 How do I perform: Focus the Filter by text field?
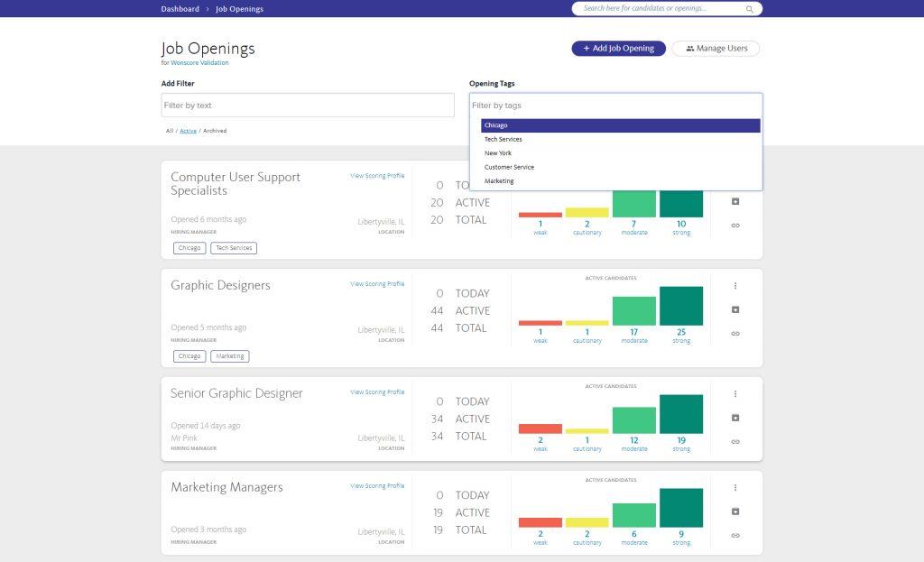[x=308, y=106]
